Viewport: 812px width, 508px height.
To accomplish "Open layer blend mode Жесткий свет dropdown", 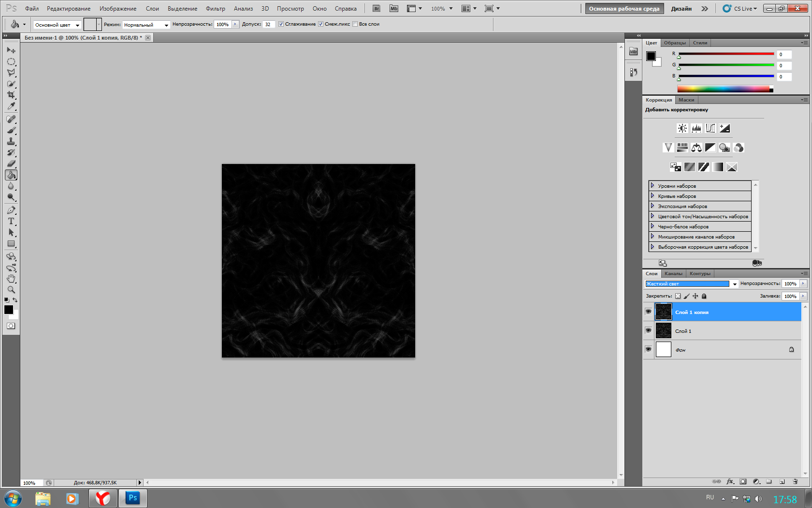I will pos(691,284).
